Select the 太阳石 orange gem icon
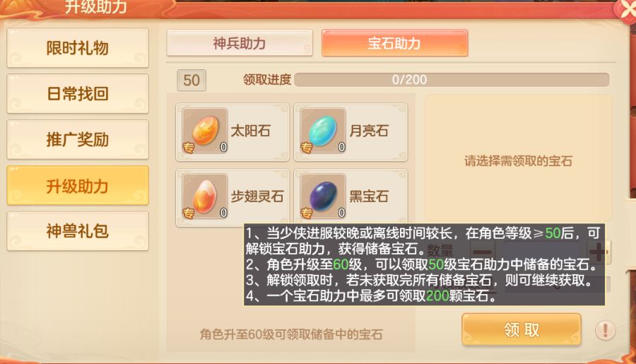636x364 pixels. coord(205,131)
